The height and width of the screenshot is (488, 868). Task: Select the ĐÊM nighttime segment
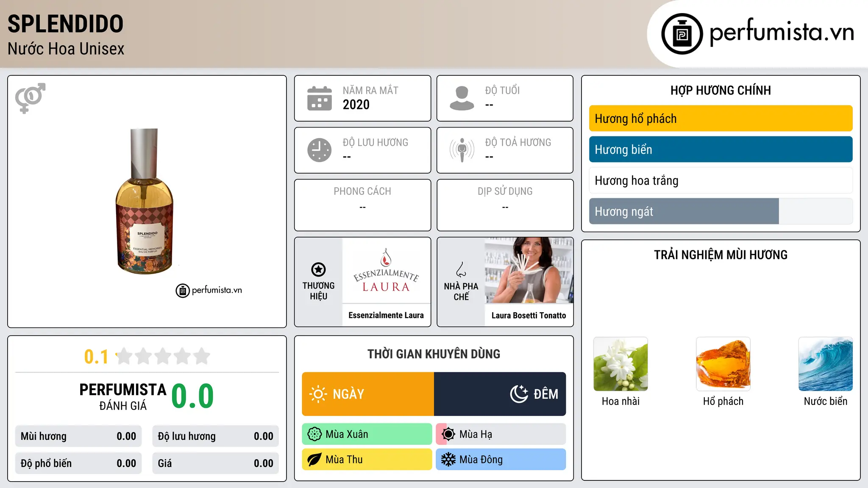tap(500, 394)
